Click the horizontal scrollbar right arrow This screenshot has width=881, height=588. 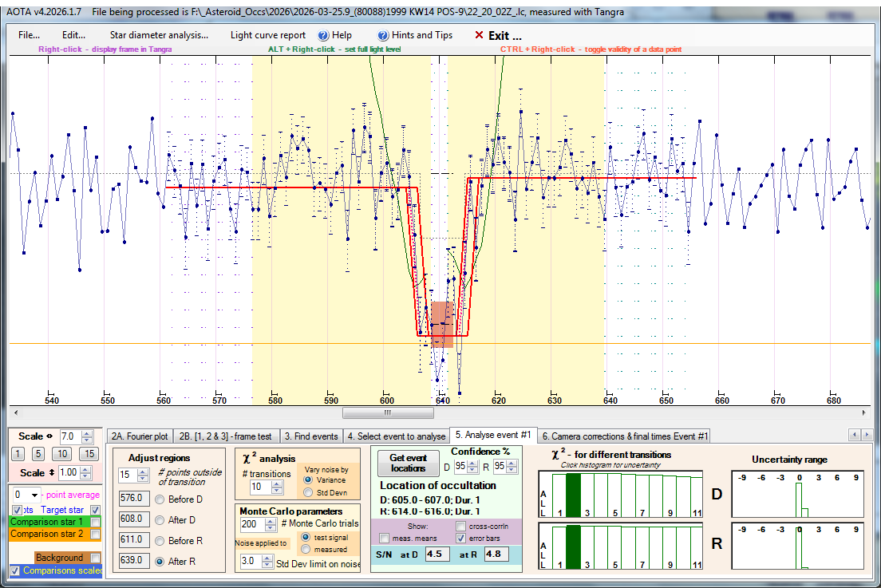click(864, 412)
